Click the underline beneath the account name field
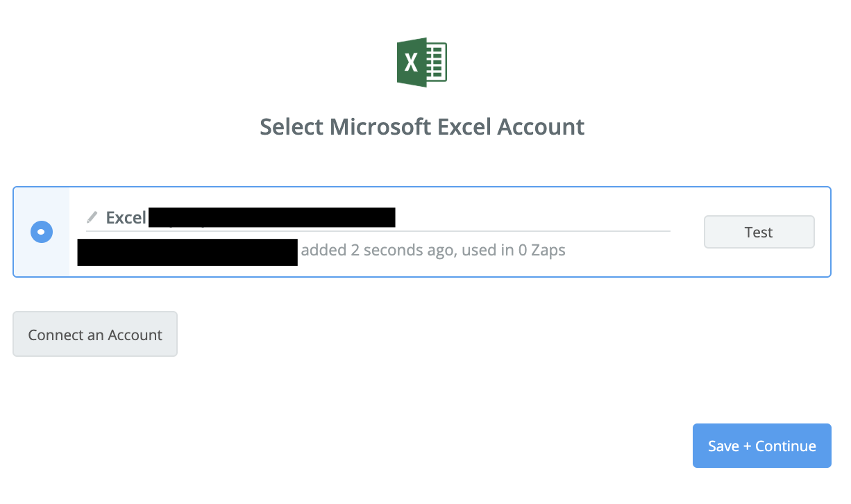 click(x=378, y=230)
